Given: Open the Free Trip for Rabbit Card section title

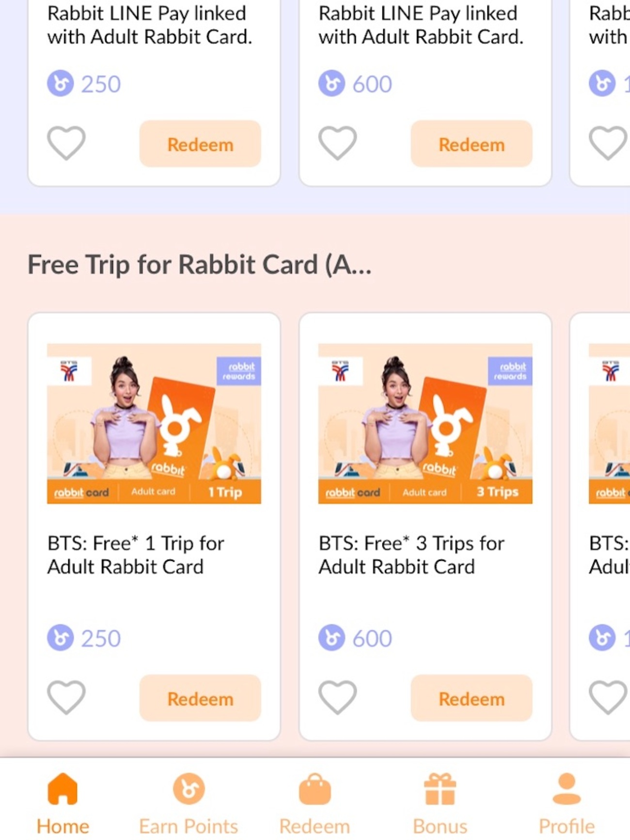Looking at the screenshot, I should (x=200, y=265).
